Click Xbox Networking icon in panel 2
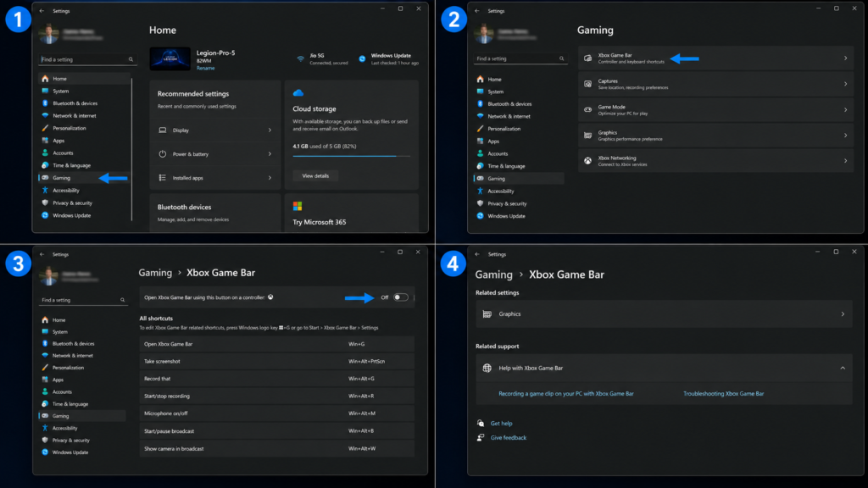Viewport: 868px width, 488px height. click(x=588, y=160)
